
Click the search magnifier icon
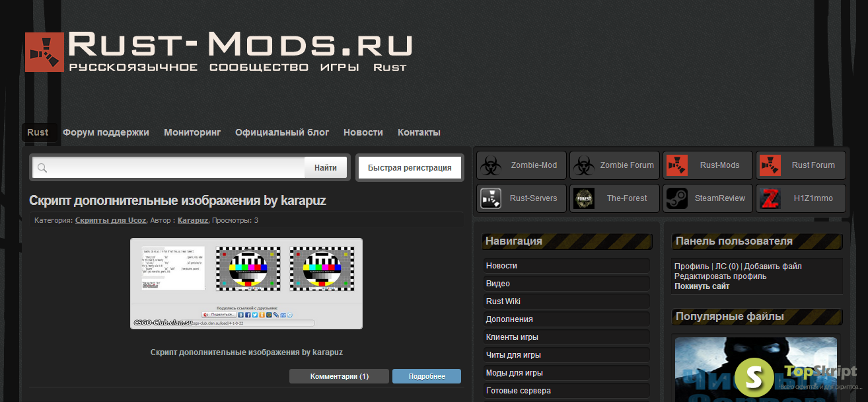pos(42,168)
